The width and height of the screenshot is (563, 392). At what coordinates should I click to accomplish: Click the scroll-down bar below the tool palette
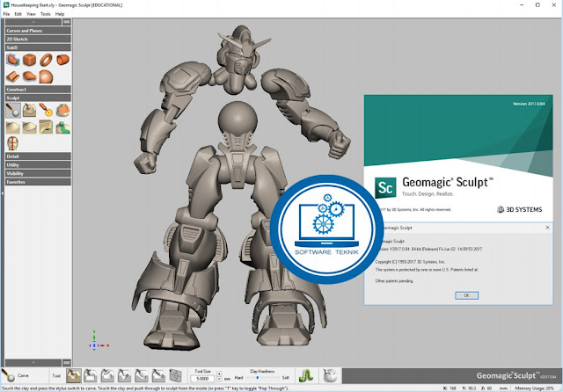[x=33, y=363]
